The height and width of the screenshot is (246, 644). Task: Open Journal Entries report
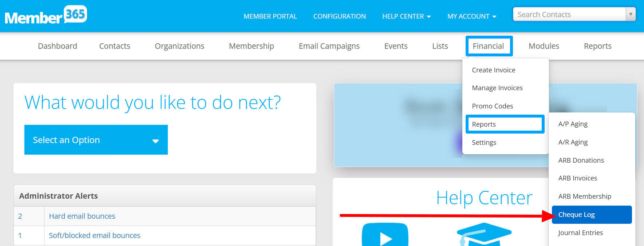[x=580, y=233]
